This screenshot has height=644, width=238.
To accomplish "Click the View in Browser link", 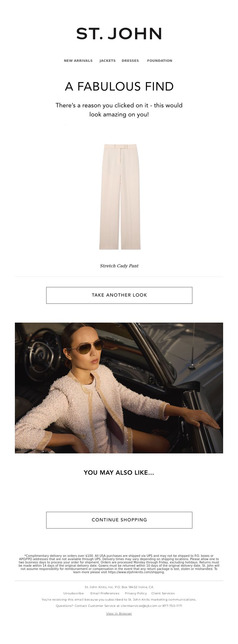I will tap(119, 613).
